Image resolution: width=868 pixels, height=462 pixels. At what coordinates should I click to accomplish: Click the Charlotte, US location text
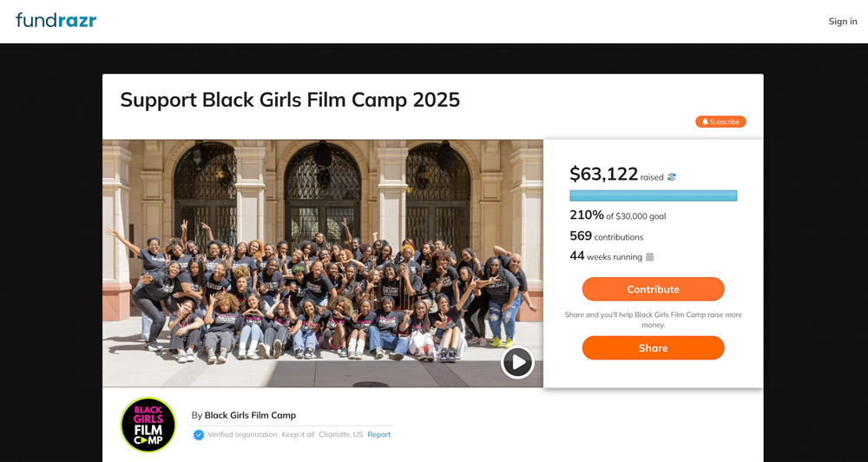tap(341, 434)
